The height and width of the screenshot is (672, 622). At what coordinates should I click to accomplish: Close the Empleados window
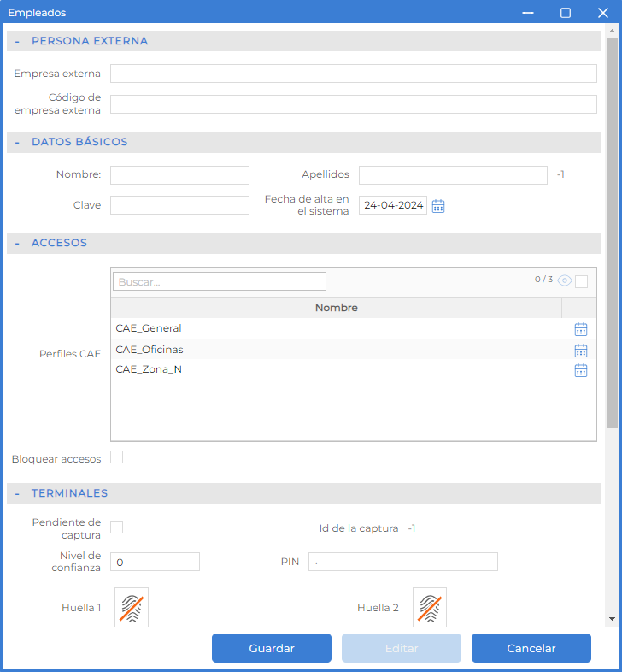coord(602,13)
